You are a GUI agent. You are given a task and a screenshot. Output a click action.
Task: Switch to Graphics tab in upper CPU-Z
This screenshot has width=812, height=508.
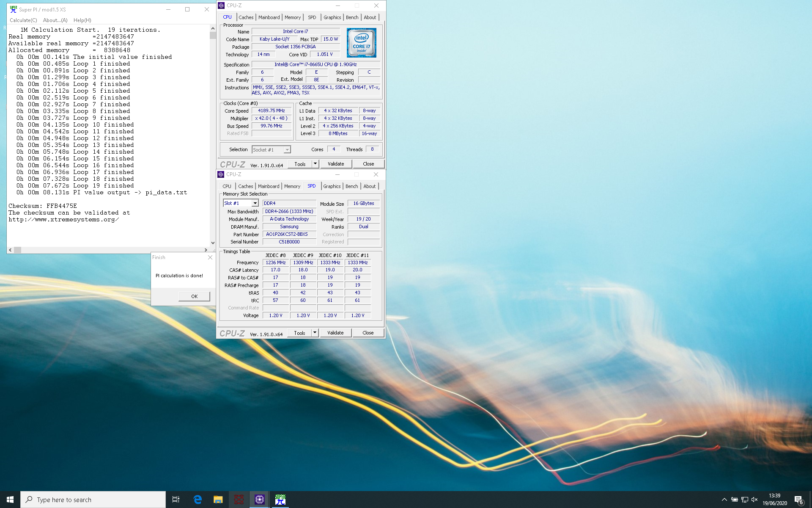[332, 17]
